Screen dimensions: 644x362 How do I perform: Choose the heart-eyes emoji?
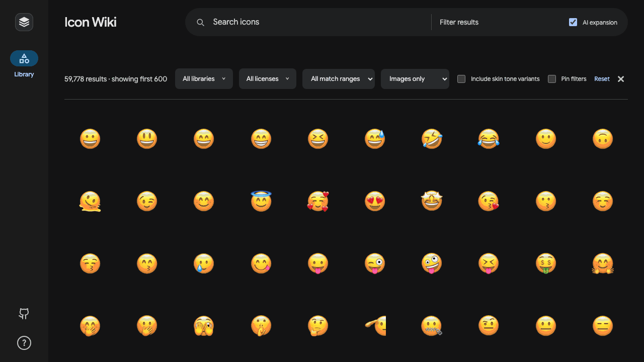pos(375,201)
